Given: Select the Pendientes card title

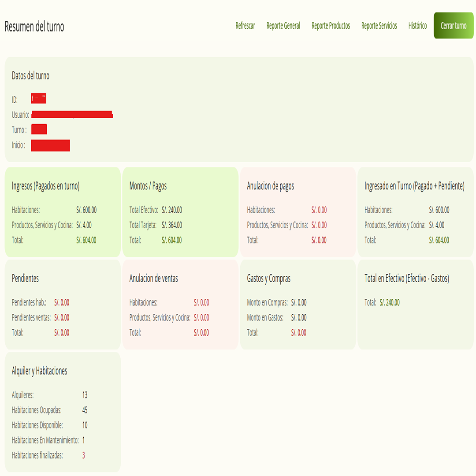Looking at the screenshot, I should 25,279.
